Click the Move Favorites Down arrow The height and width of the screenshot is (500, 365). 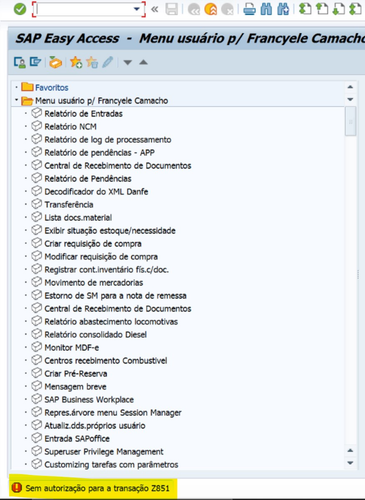coord(128,62)
